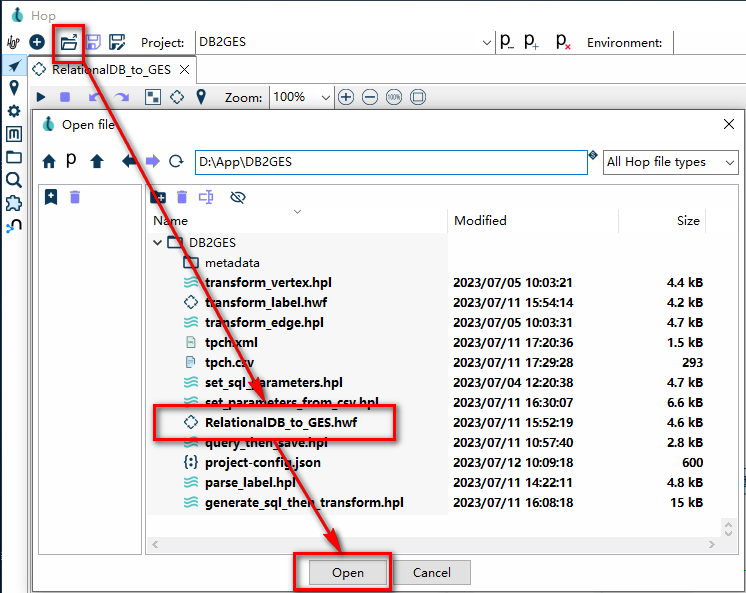
Task: Click the Open button
Action: pos(348,573)
